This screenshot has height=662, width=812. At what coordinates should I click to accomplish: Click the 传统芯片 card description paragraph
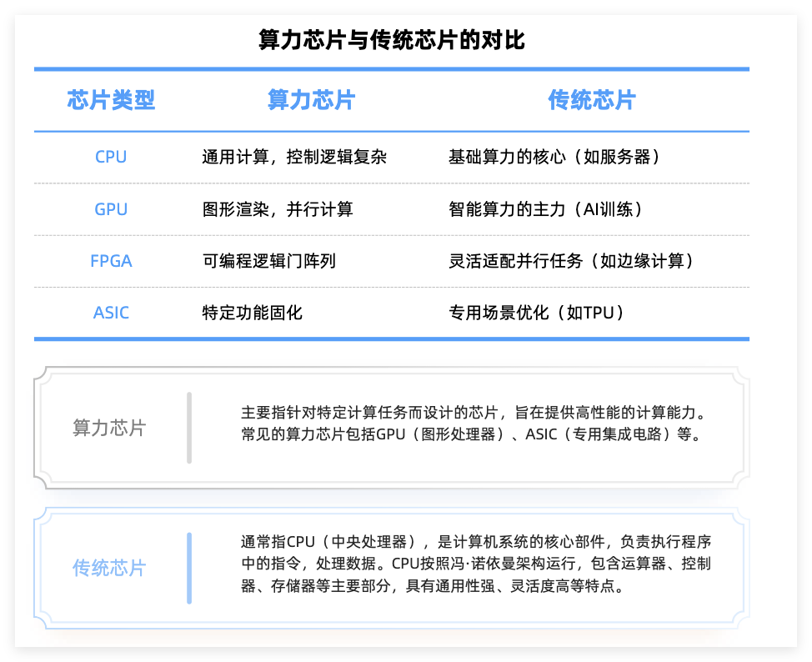click(474, 564)
